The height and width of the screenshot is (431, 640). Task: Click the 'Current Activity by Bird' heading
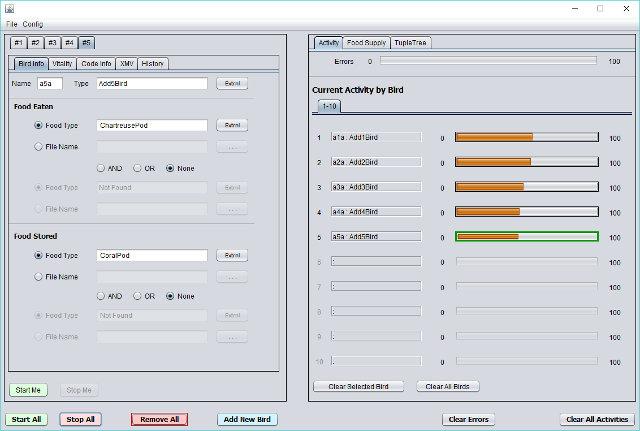coord(358,90)
